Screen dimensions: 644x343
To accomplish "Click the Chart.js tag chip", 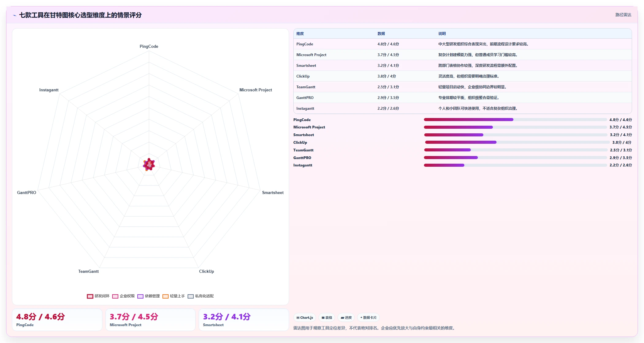I will click(x=305, y=318).
